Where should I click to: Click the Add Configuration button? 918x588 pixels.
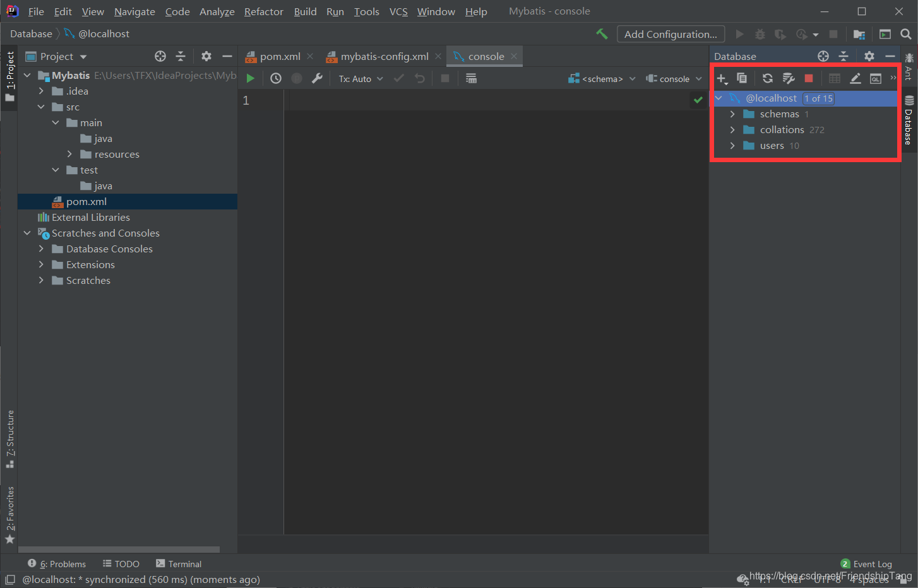click(671, 34)
